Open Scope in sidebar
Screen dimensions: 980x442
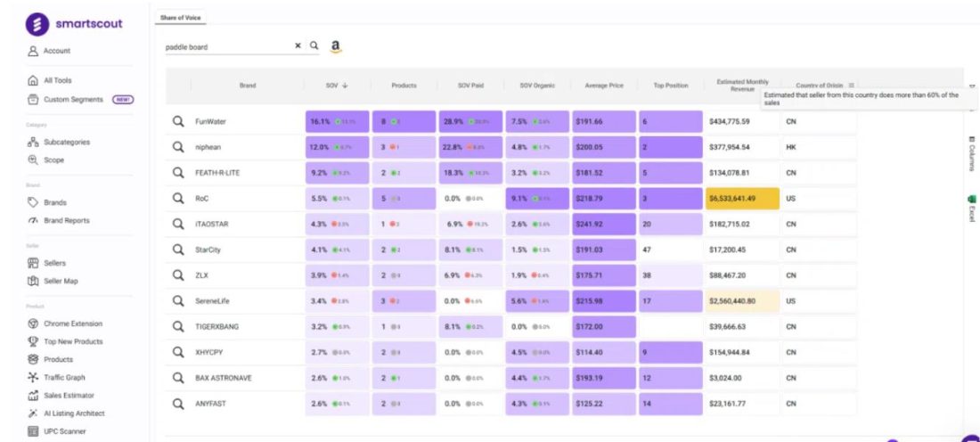[46, 160]
